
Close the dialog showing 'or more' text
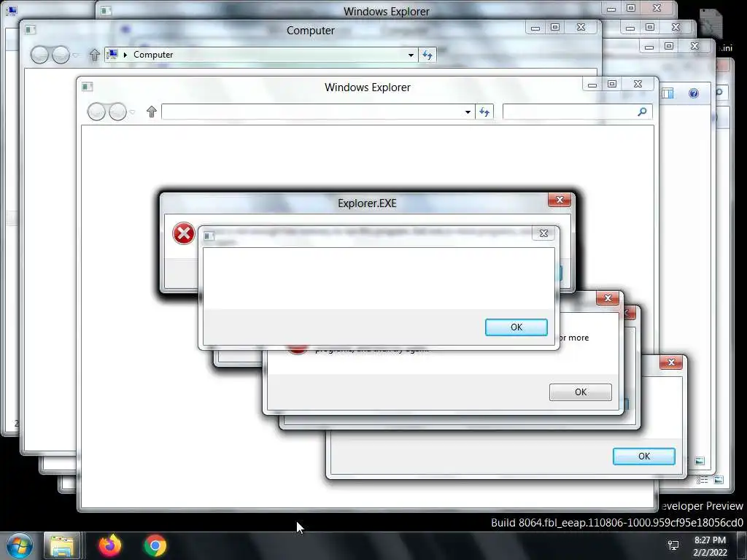click(x=608, y=298)
